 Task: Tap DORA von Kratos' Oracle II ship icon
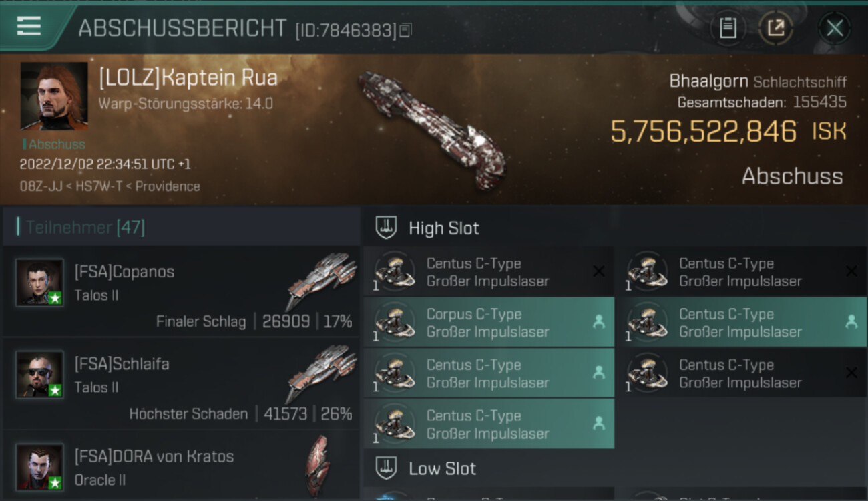tap(317, 464)
